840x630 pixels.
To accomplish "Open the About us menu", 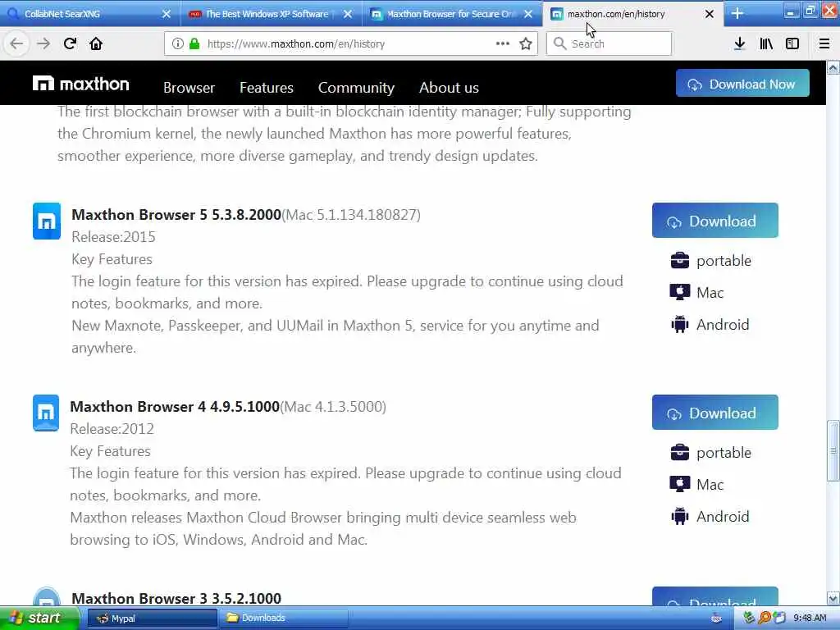I will (x=449, y=87).
